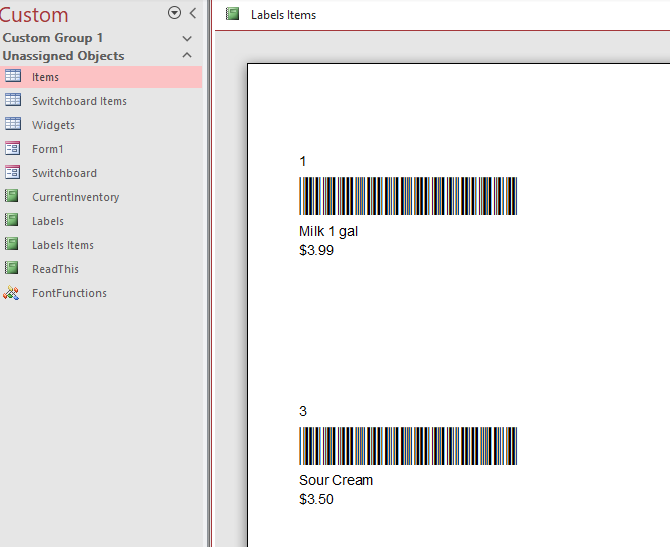Screen dimensions: 670x547
Task: Click the Switchboard Items table icon
Action: [12, 100]
